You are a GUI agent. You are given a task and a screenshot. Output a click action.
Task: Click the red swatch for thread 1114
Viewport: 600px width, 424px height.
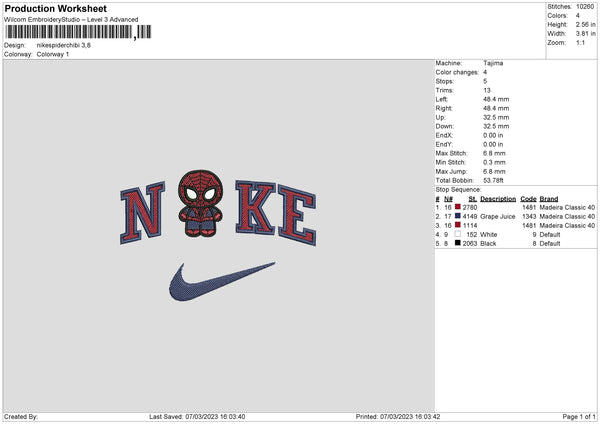(457, 225)
